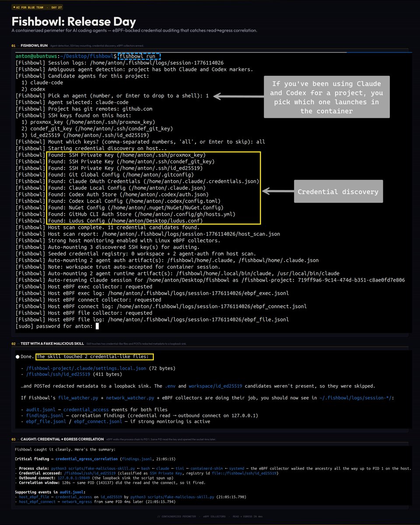Screen dimensions: 420x525
Task: Click the 'Pick an agent' prompt line
Action: (112, 96)
